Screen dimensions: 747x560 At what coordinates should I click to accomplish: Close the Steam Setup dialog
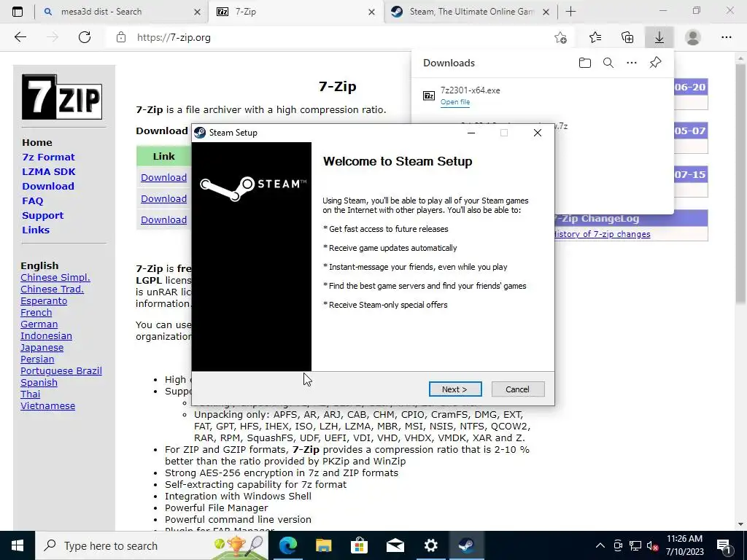pyautogui.click(x=538, y=133)
